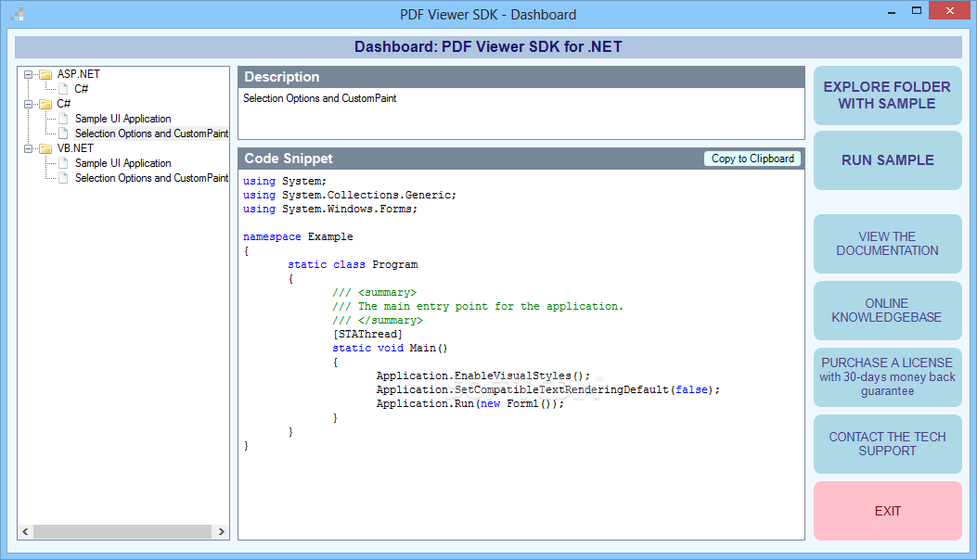Click tree horizontal scrollbar left arrow
Viewport: 977px width, 560px height.
click(x=26, y=532)
